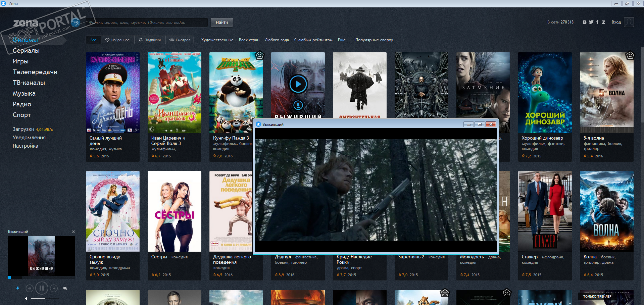Open the Zona 'Z' link icon

pos(603,22)
